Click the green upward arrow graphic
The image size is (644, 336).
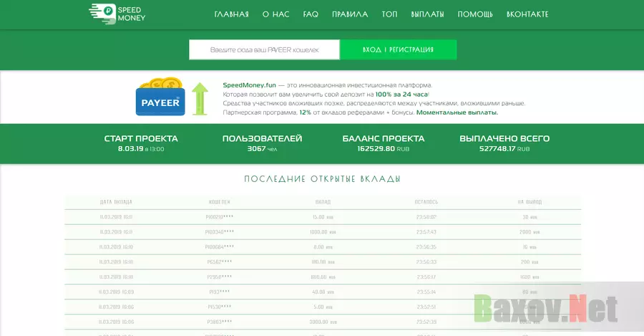coord(200,99)
